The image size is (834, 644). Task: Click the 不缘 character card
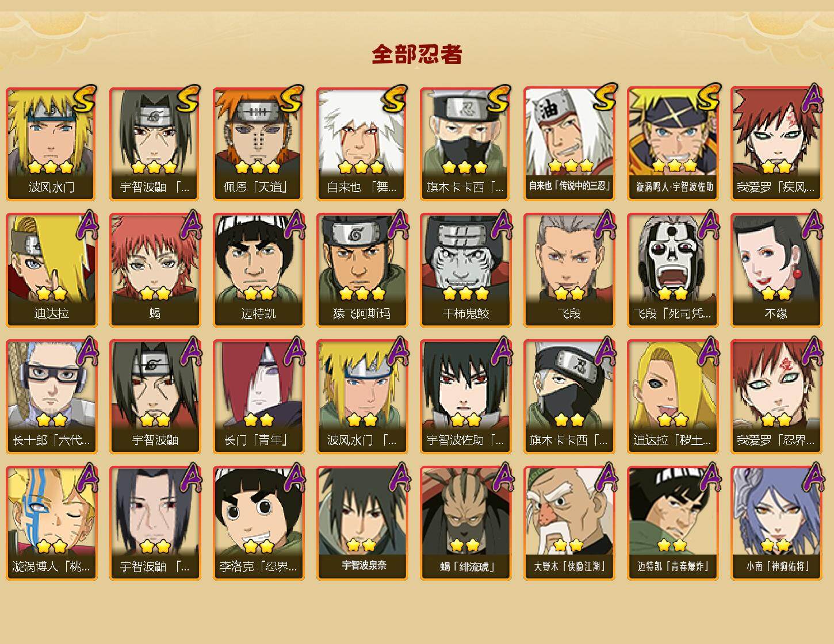tap(776, 270)
